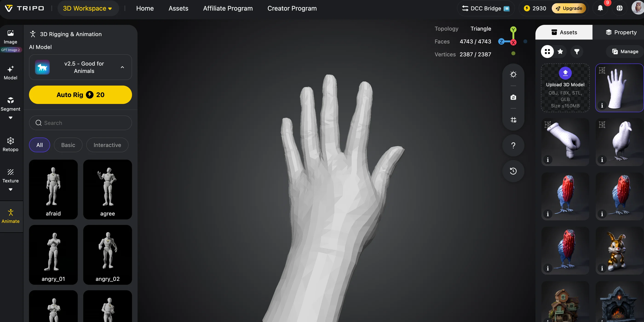Open Creator Program page

pyautogui.click(x=292, y=8)
